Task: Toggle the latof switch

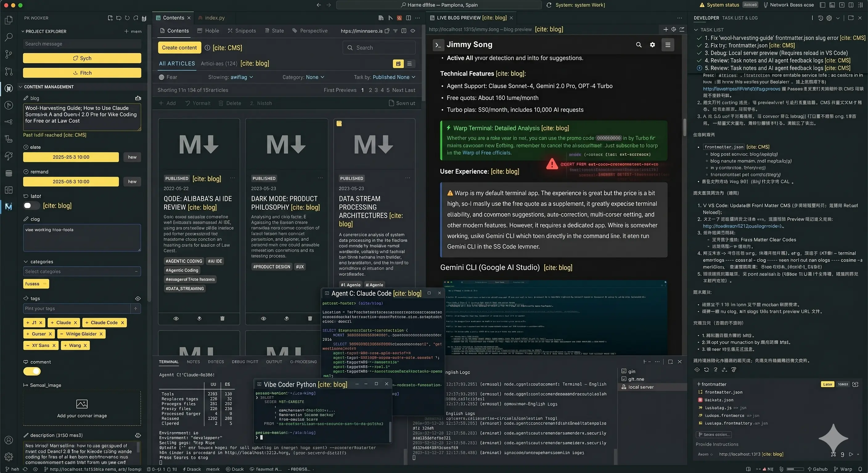Action: tap(32, 206)
